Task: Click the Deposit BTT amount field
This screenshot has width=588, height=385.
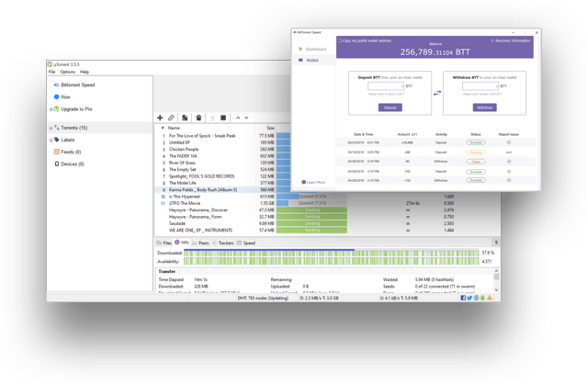Action: tap(386, 86)
